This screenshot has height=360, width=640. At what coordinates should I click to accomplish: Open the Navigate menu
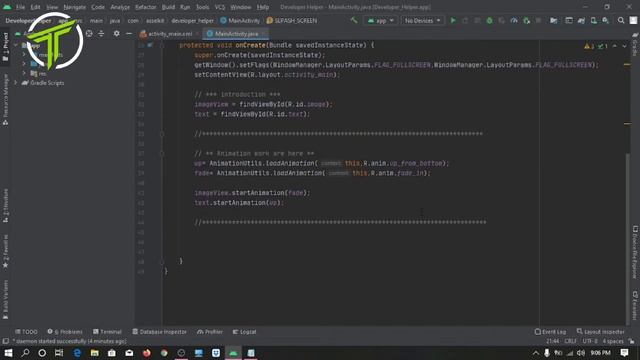coord(75,7)
